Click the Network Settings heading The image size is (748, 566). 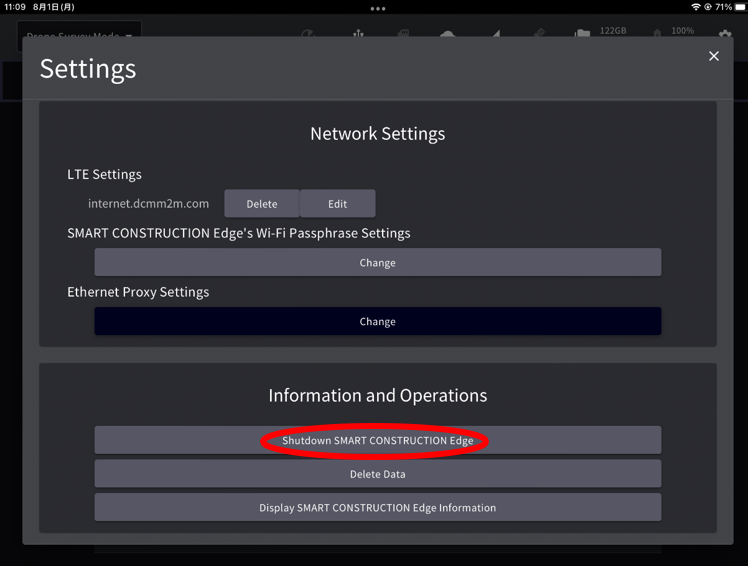pyautogui.click(x=378, y=134)
